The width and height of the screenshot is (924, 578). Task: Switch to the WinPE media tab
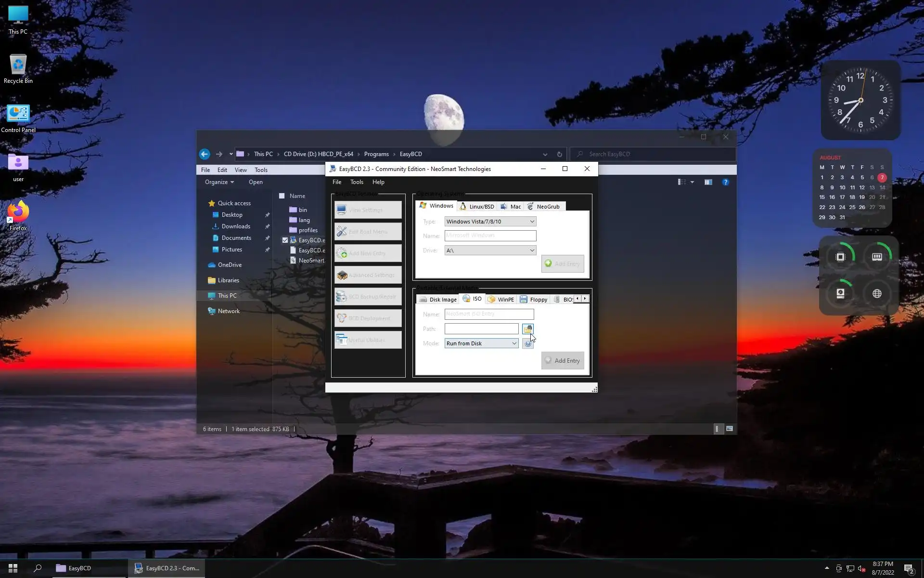click(501, 299)
